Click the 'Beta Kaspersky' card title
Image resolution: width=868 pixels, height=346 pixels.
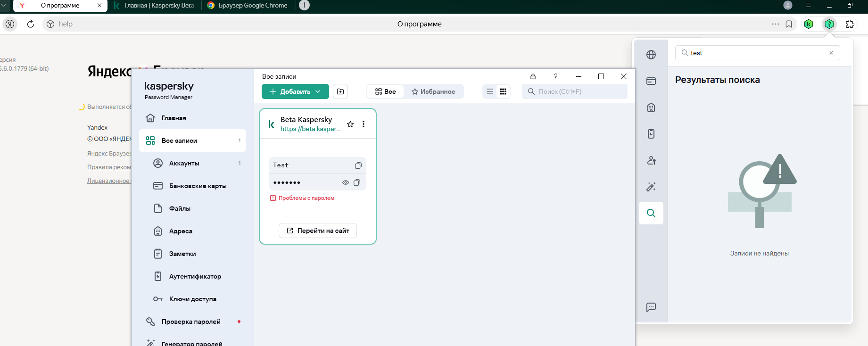coord(306,120)
